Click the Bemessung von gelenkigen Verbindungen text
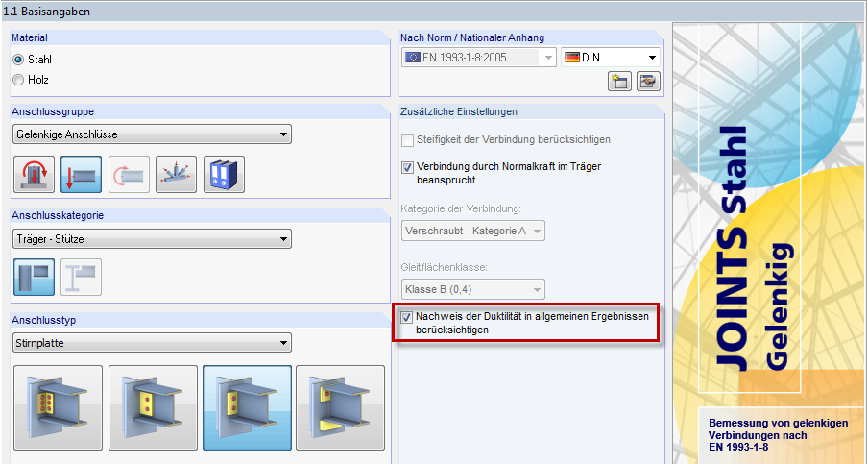This screenshot has width=868, height=464. click(779, 434)
